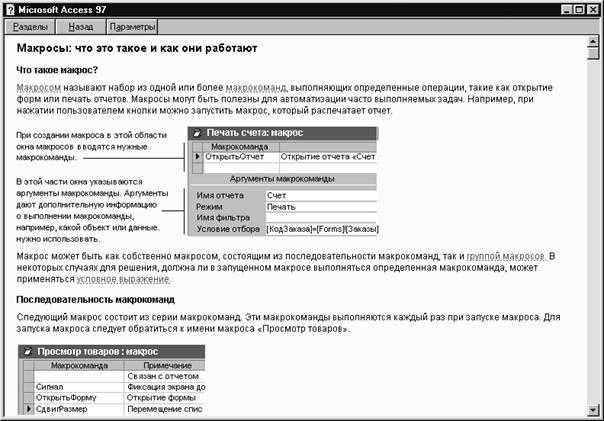Click the Имя отчета field containing Счет

[x=321, y=195]
